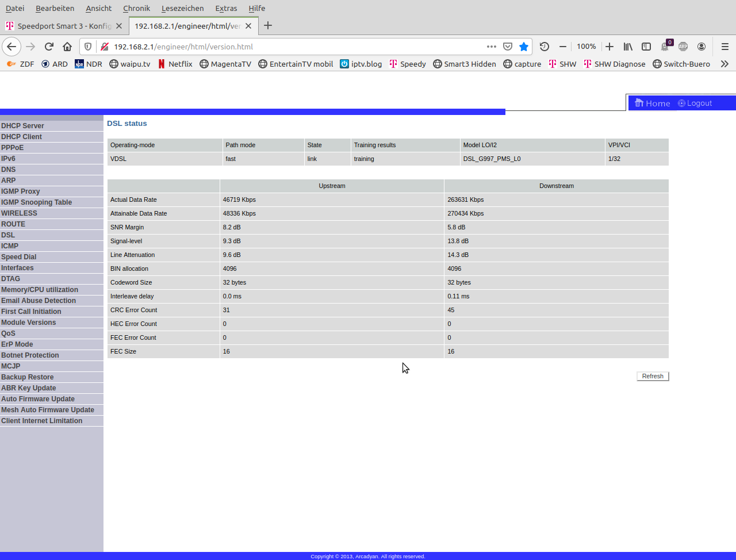Go back with the browser back arrow
This screenshot has height=560, width=736.
11,47
